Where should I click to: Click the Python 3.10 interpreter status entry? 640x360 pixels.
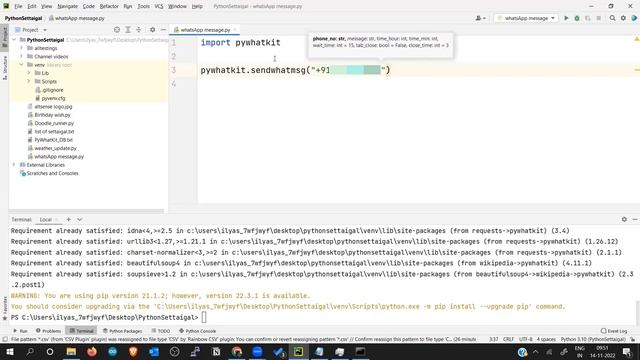tap(593, 339)
